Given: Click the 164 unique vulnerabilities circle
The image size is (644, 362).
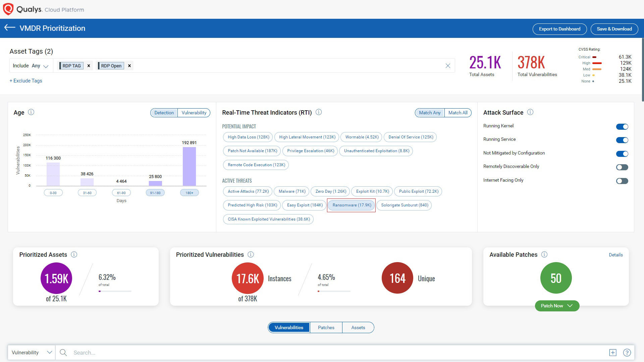Looking at the screenshot, I should [x=397, y=278].
